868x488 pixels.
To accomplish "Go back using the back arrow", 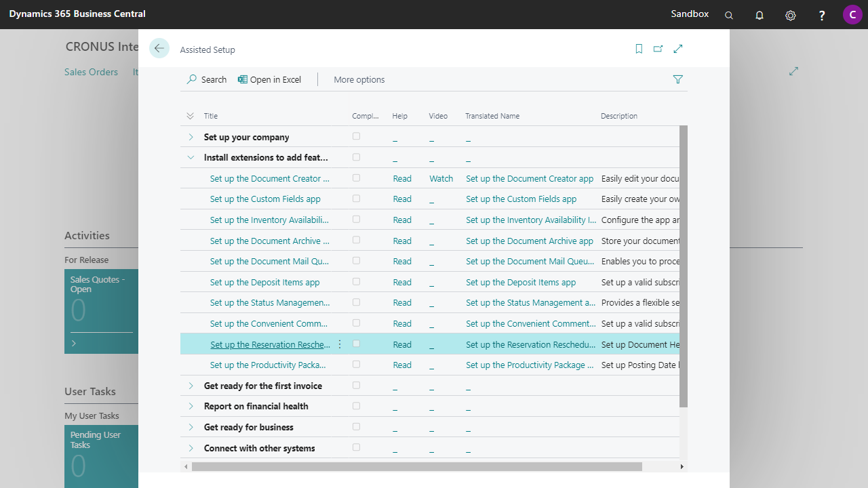I will [159, 48].
